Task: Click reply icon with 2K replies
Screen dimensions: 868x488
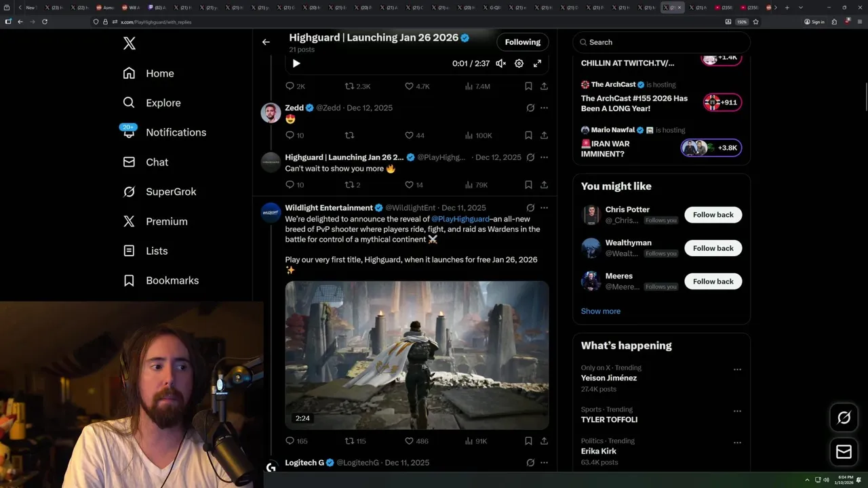Action: [x=295, y=86]
